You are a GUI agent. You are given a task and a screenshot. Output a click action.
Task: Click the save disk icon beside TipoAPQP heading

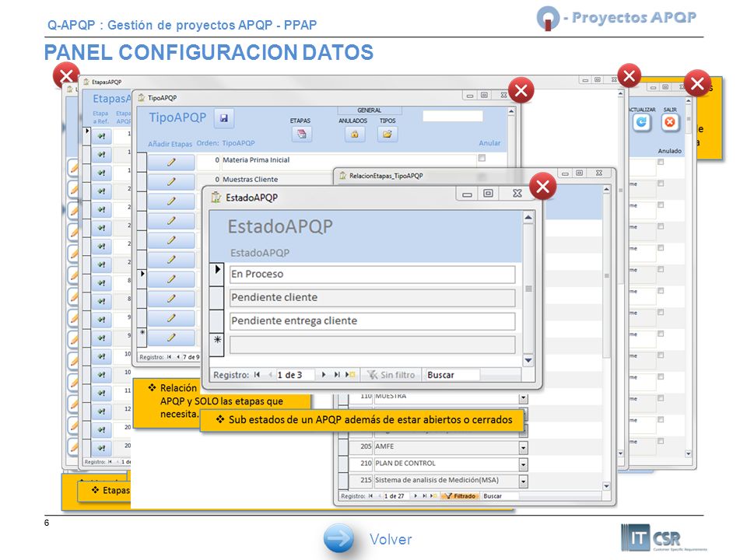tap(224, 118)
